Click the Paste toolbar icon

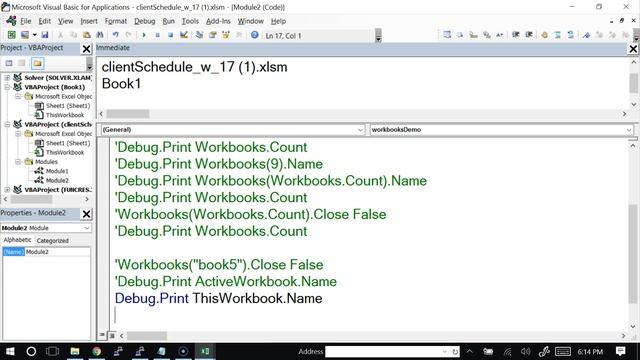[x=87, y=35]
